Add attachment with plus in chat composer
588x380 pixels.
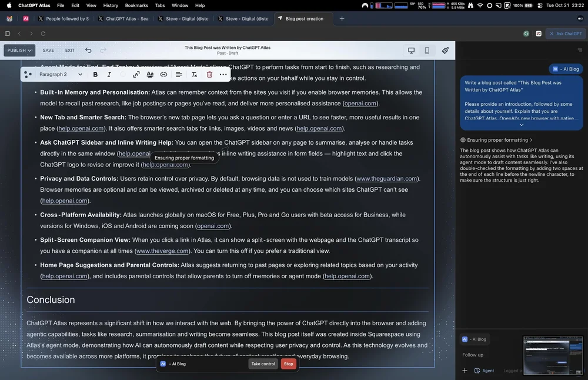(x=465, y=370)
